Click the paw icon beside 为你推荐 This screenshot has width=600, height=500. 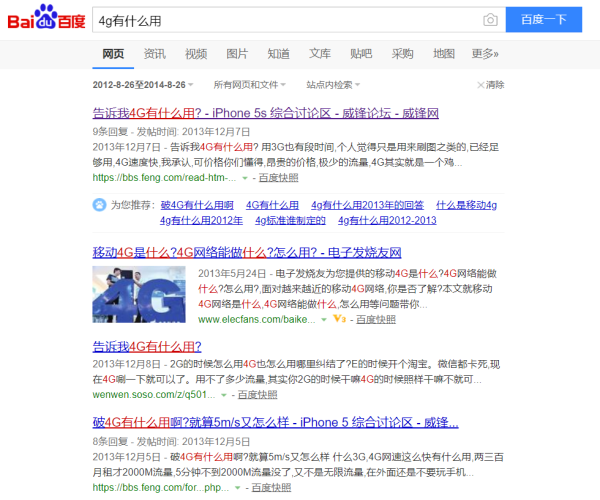(x=99, y=205)
